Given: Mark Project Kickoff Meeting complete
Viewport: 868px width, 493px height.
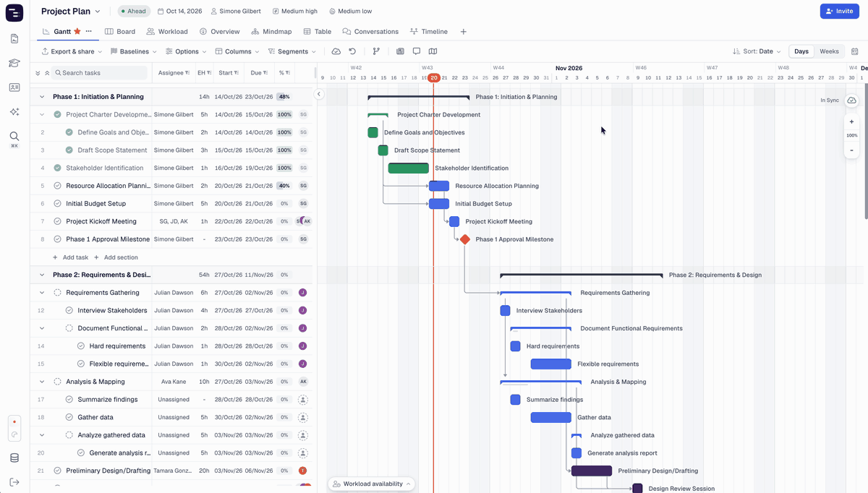Looking at the screenshot, I should coord(57,221).
